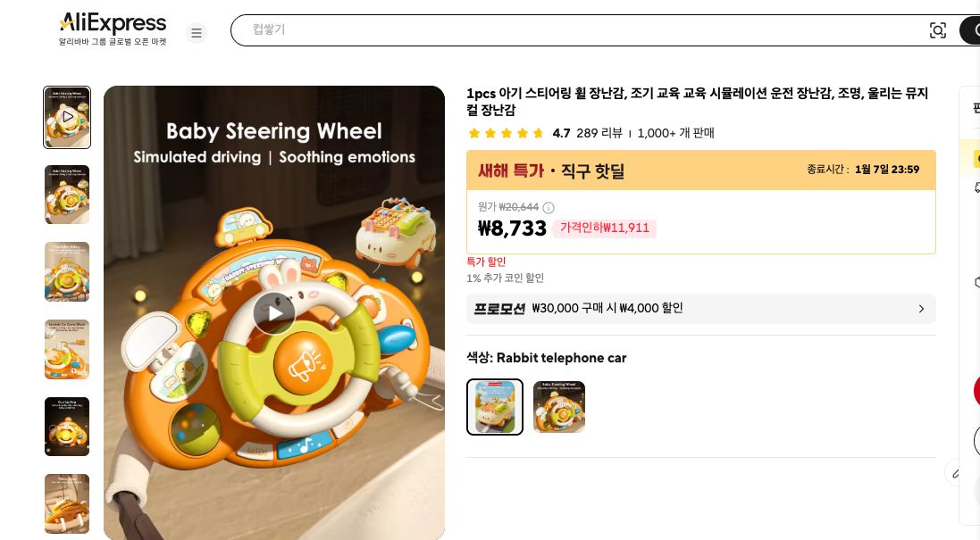980x540 pixels.
Task: Click the 1,000+ 개 판매 sales count
Action: (674, 133)
